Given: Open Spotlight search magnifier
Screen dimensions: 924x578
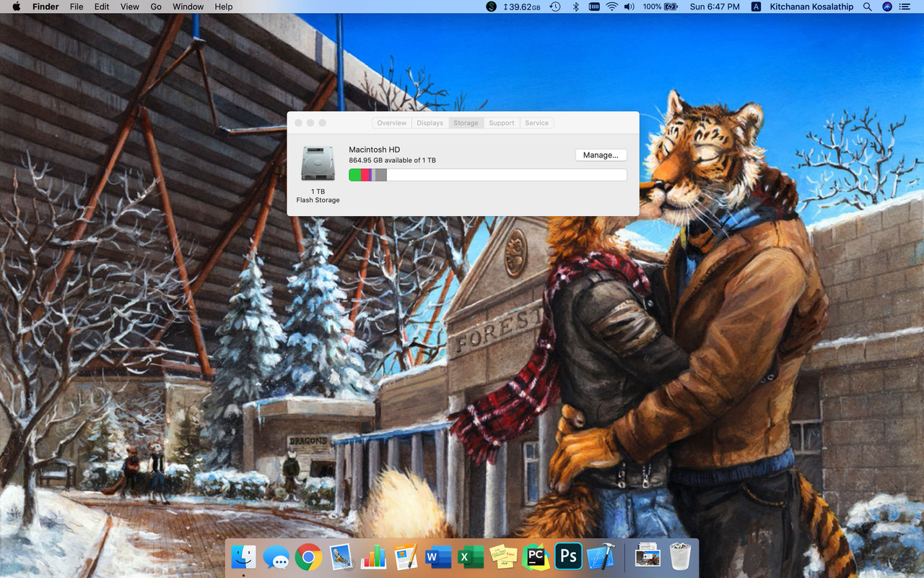Looking at the screenshot, I should click(x=868, y=7).
